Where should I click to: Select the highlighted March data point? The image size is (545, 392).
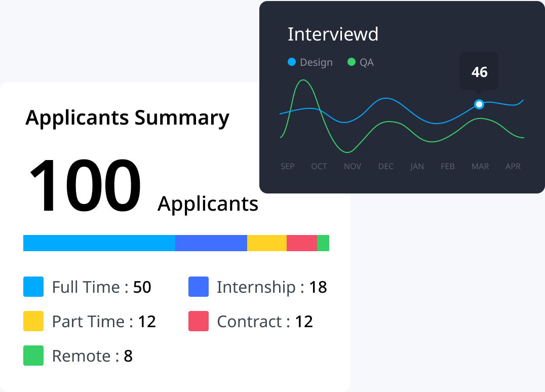coord(479,104)
